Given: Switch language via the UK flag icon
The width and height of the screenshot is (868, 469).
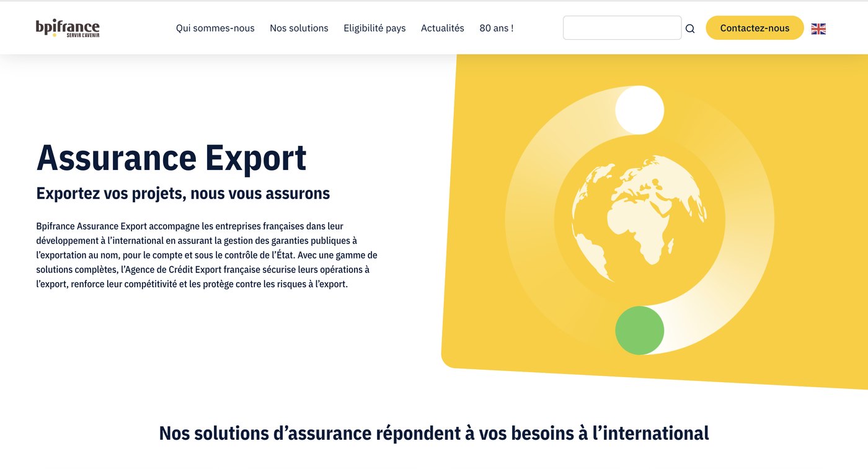Looking at the screenshot, I should [818, 29].
